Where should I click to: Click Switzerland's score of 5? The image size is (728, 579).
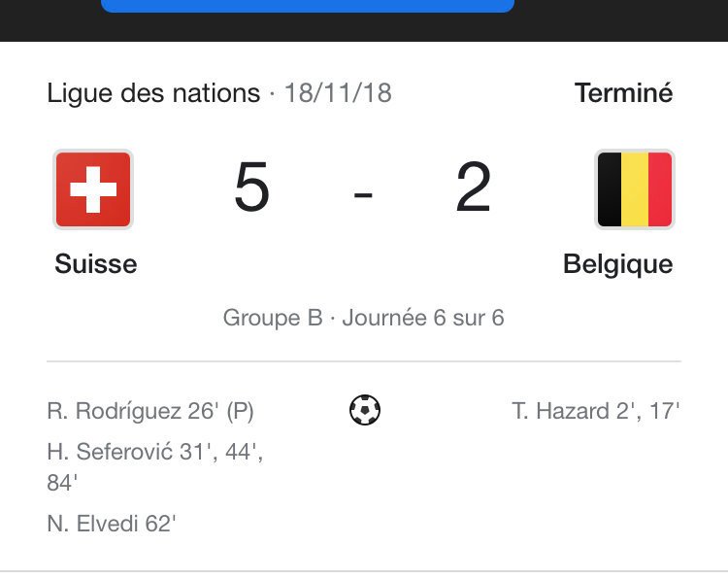252,187
